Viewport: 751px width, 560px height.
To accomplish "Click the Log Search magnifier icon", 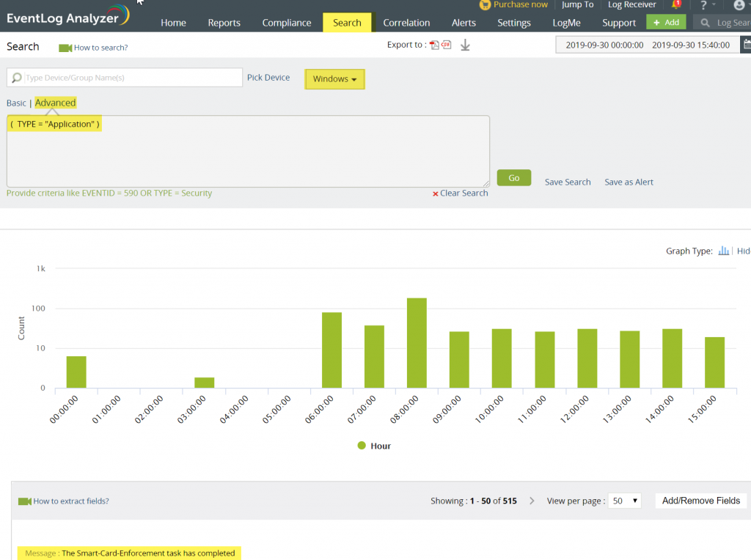I will click(705, 23).
